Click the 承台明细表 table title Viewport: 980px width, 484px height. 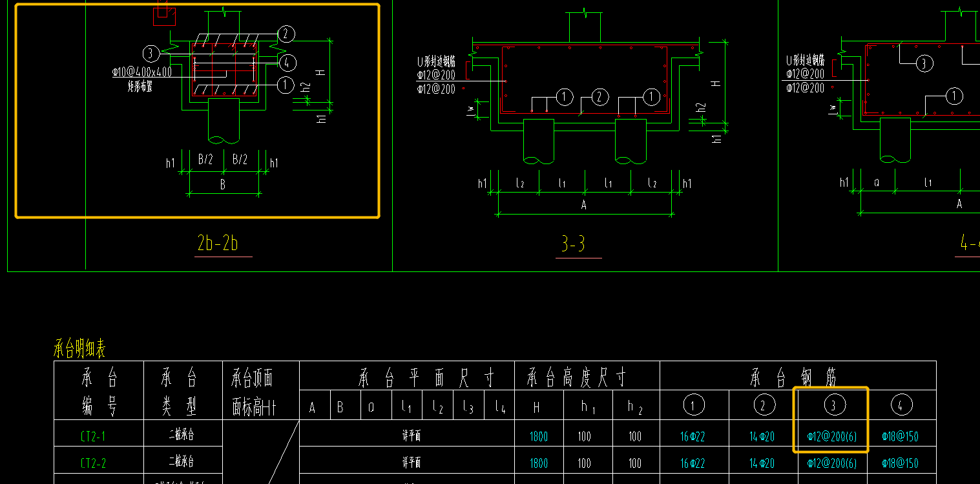[79, 350]
